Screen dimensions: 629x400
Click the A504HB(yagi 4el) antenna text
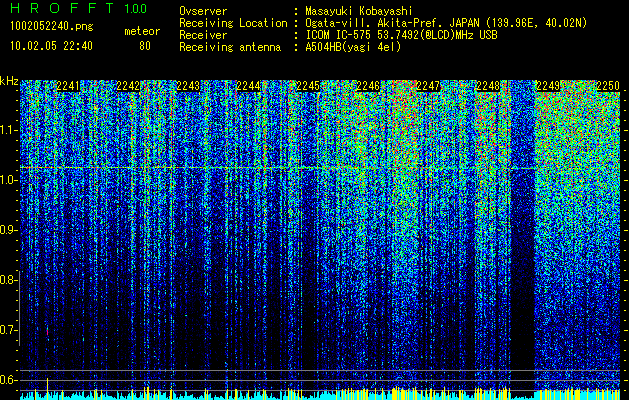[x=353, y=47]
